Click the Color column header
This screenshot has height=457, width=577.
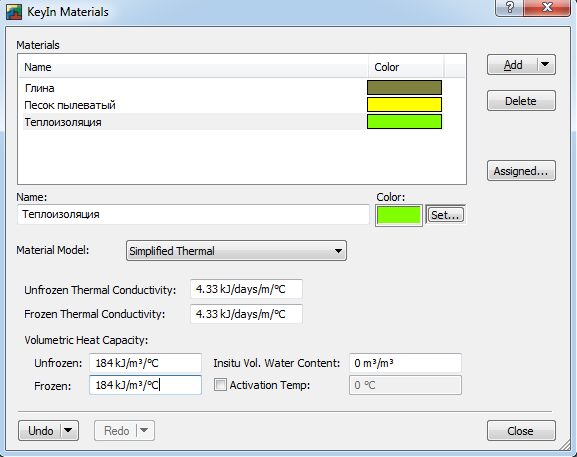click(x=406, y=67)
